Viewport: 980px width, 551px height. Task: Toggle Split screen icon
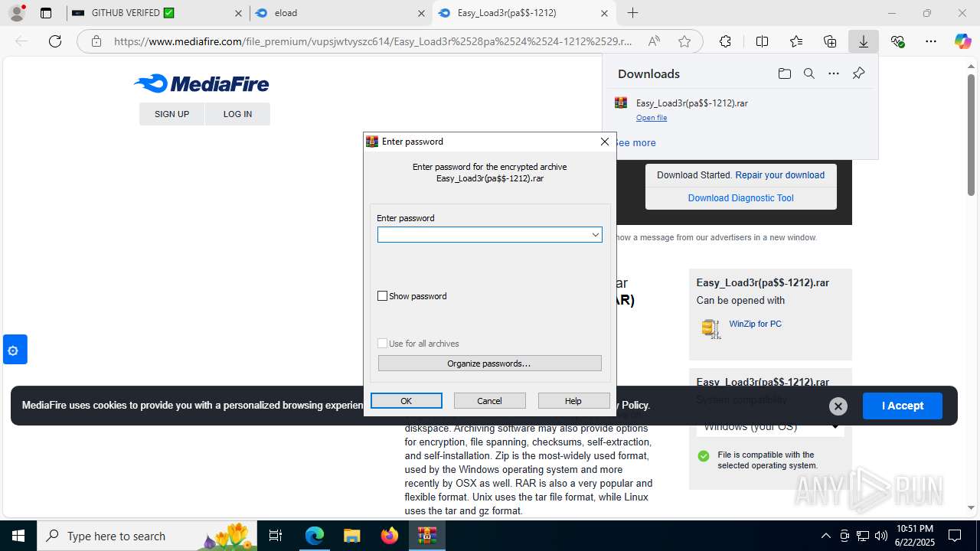point(762,41)
